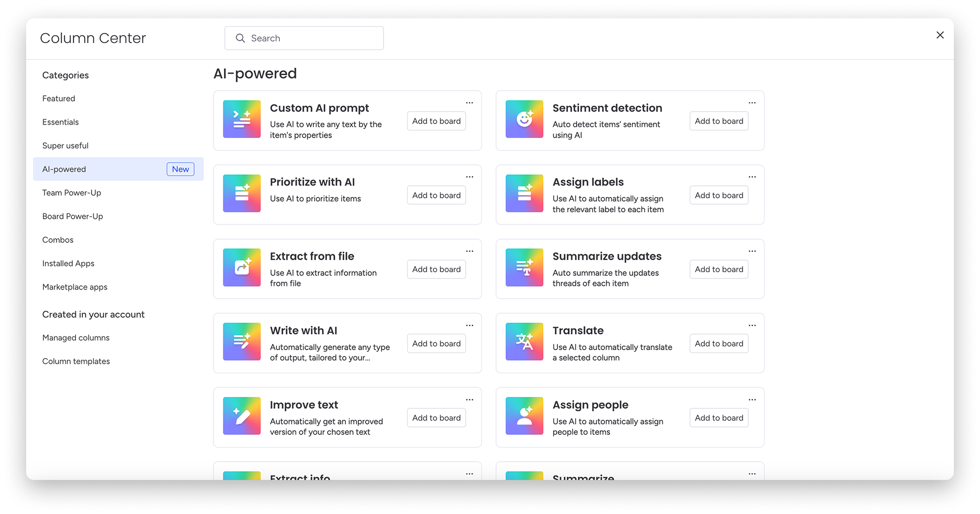Open Column templates
The height and width of the screenshot is (514, 980).
pyautogui.click(x=118, y=361)
